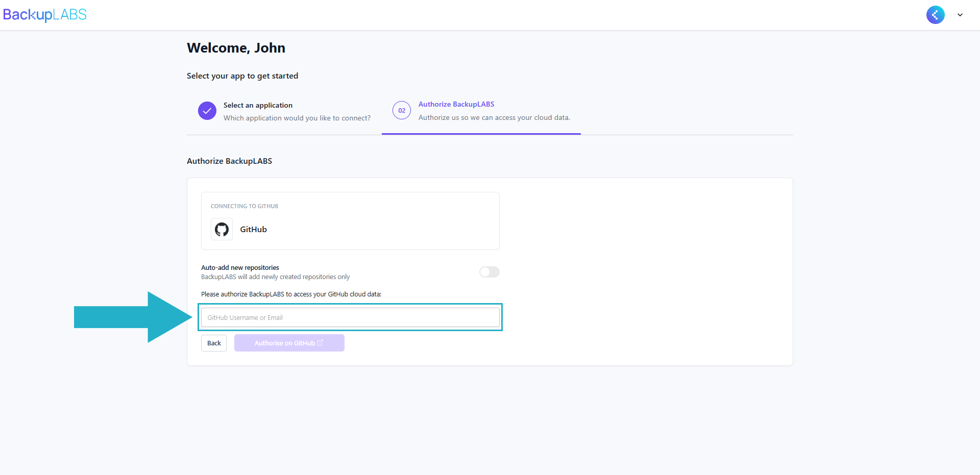This screenshot has width=980, height=475.
Task: Click the step 02 circle icon
Action: pyautogui.click(x=402, y=110)
